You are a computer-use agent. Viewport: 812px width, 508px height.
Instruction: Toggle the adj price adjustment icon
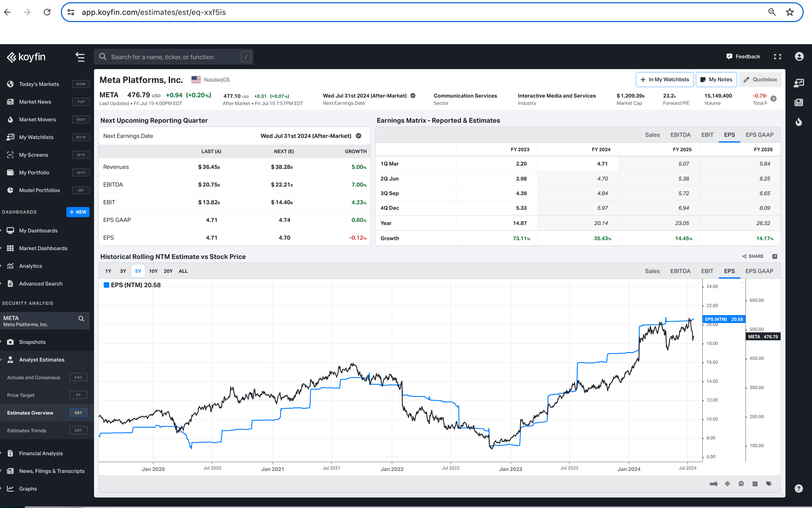[x=713, y=484]
